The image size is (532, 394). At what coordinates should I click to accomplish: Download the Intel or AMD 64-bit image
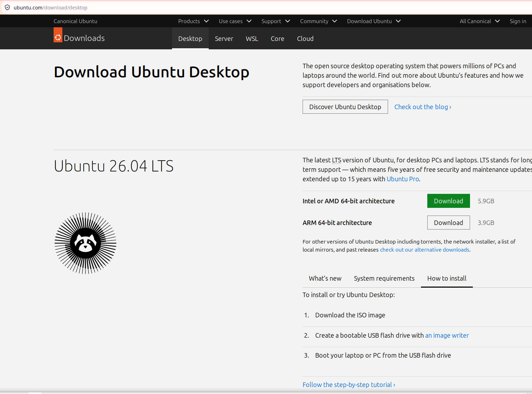448,201
